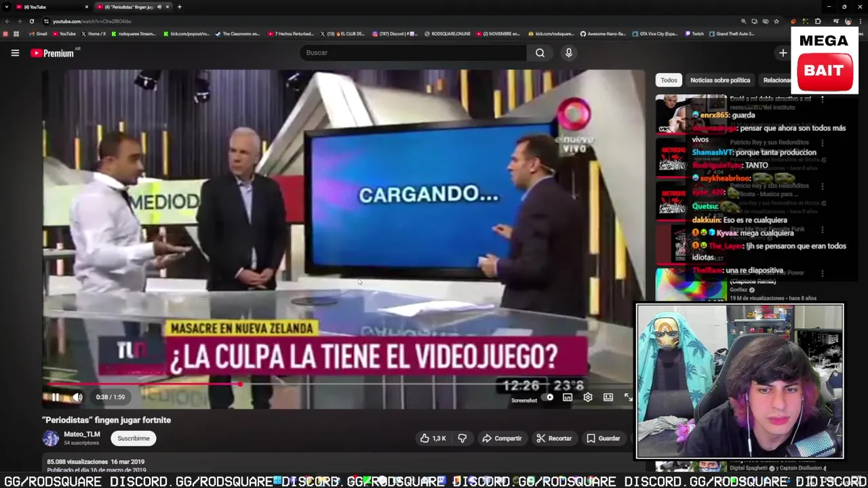Open first recommended video thumbnail in sidebar

pyautogui.click(x=691, y=114)
